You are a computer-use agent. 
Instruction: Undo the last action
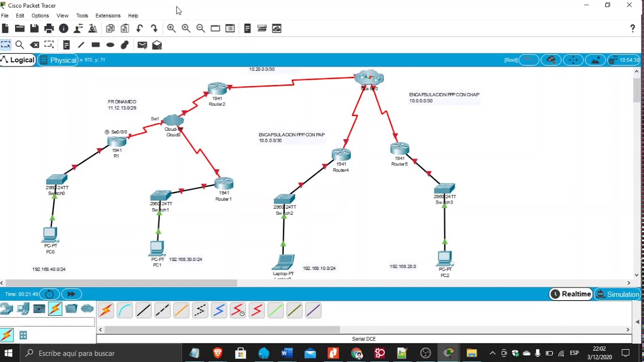coord(139,29)
